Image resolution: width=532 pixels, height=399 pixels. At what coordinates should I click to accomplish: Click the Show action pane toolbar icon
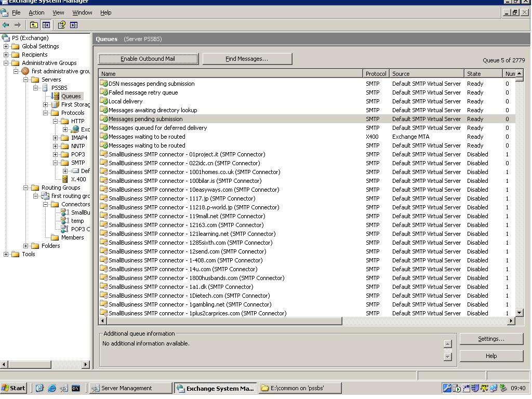(74, 24)
